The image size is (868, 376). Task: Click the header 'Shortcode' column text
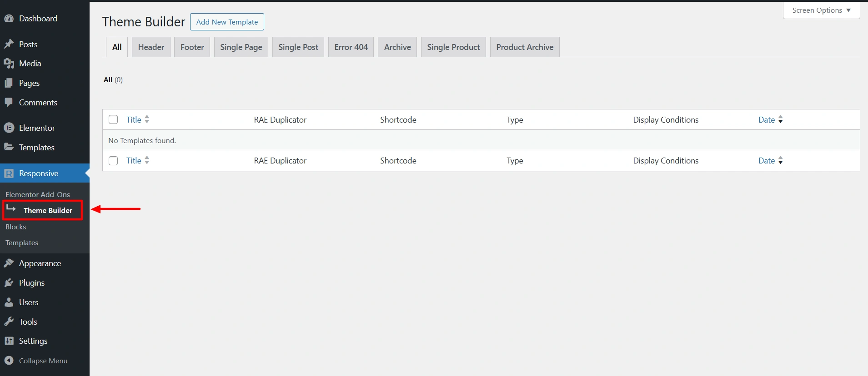[x=398, y=120]
